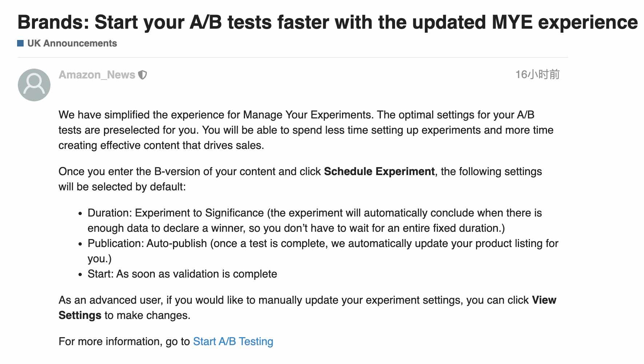644x364 pixels.
Task: Click the Brands A/B tests post title
Action: point(327,22)
